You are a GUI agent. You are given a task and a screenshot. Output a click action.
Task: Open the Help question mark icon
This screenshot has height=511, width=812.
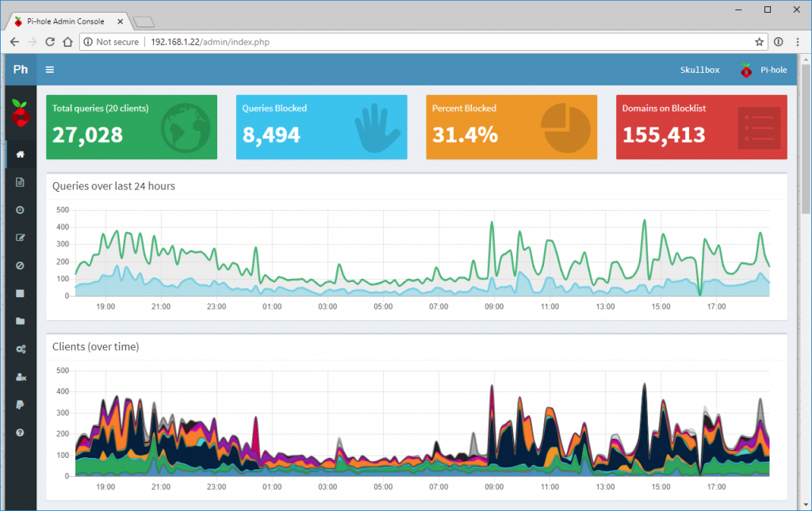(x=20, y=433)
